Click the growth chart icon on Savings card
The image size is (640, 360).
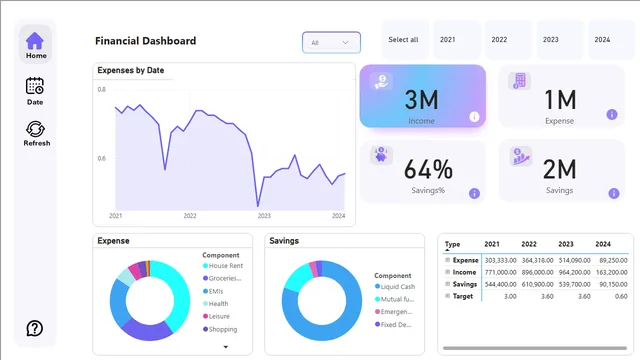point(521,156)
